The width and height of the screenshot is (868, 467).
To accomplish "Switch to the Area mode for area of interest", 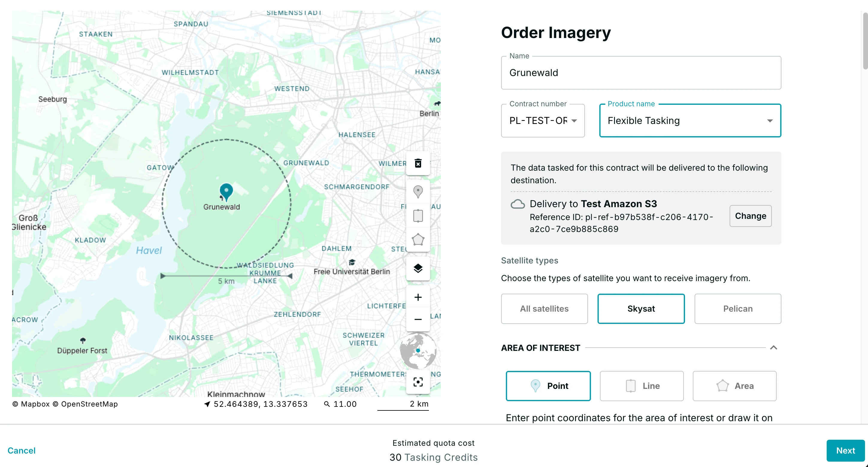I will point(734,386).
